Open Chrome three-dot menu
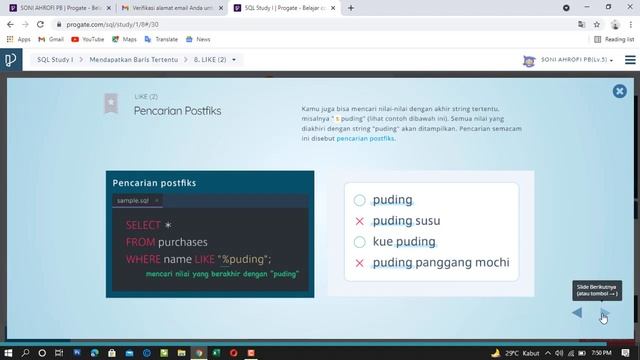Viewport: 640px width, 360px height. pyautogui.click(x=631, y=24)
